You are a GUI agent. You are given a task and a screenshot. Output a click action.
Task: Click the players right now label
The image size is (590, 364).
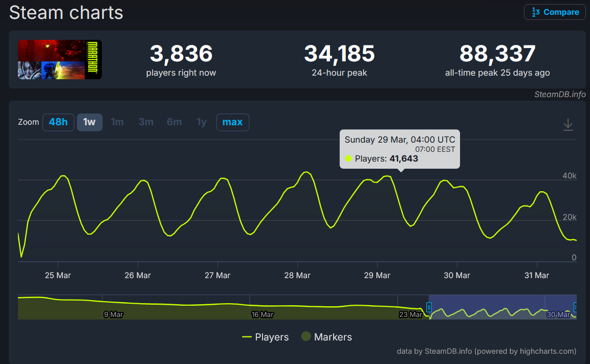pyautogui.click(x=181, y=73)
